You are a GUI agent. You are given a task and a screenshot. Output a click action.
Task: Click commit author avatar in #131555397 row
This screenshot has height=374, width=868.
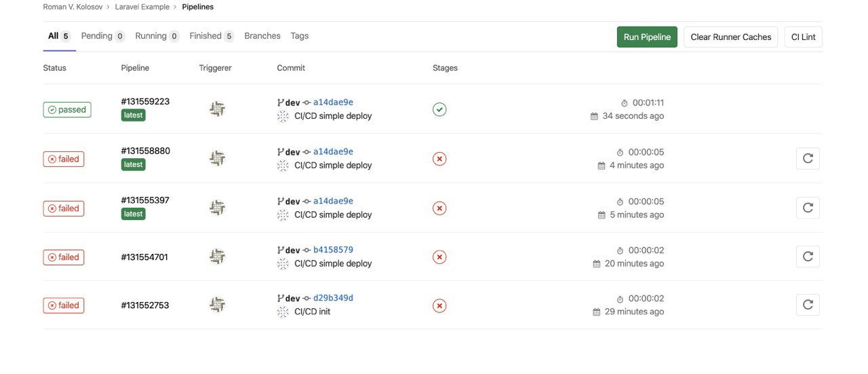tap(283, 215)
